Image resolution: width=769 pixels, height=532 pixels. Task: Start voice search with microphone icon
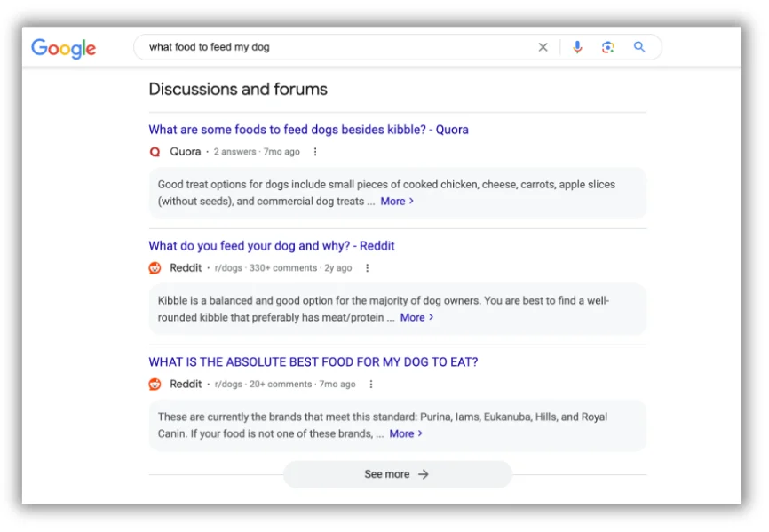coord(578,47)
